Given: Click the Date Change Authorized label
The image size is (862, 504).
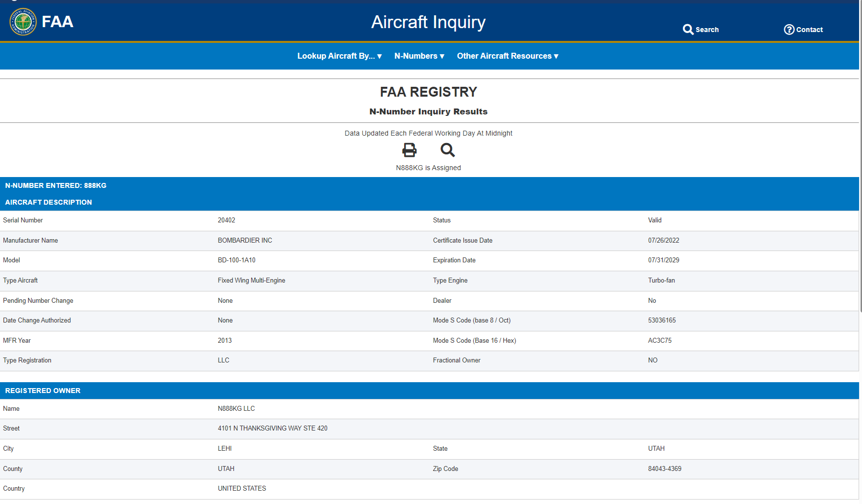Looking at the screenshot, I should coord(37,321).
